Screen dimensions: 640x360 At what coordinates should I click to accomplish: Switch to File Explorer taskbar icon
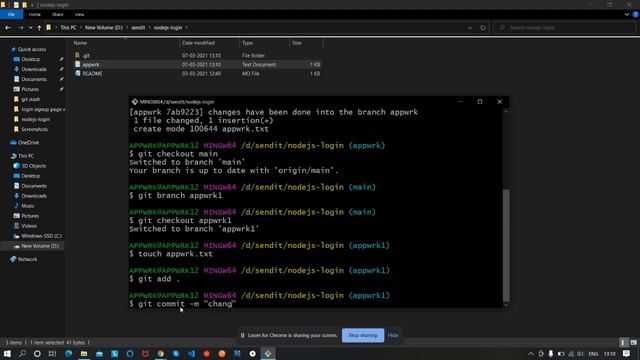[84, 353]
